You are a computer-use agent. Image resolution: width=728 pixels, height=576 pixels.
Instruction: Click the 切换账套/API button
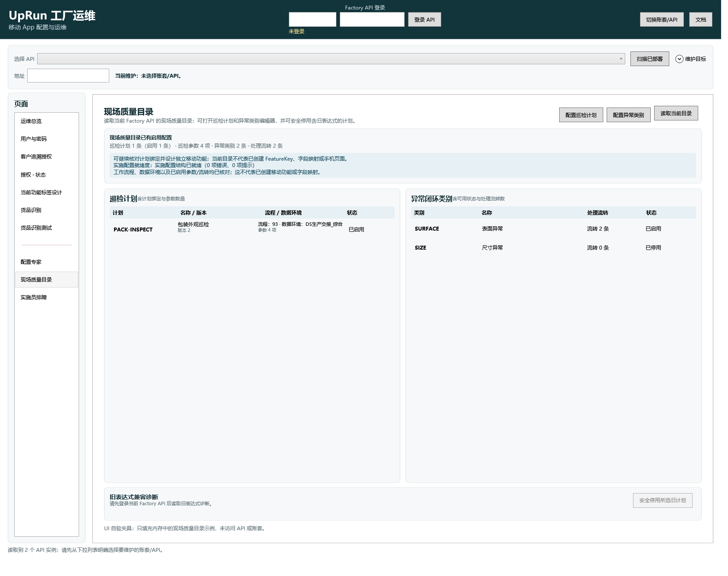coord(662,19)
